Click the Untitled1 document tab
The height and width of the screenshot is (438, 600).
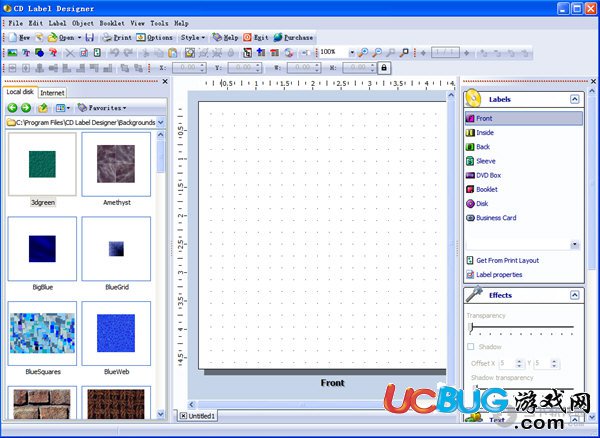tap(197, 416)
